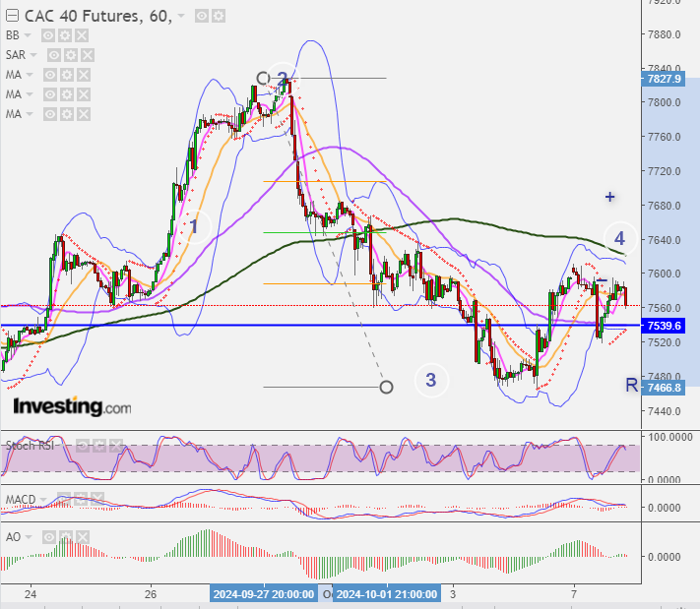Toggle MACD visibility eye
Screen dimensions: 700x609
[x=63, y=499]
